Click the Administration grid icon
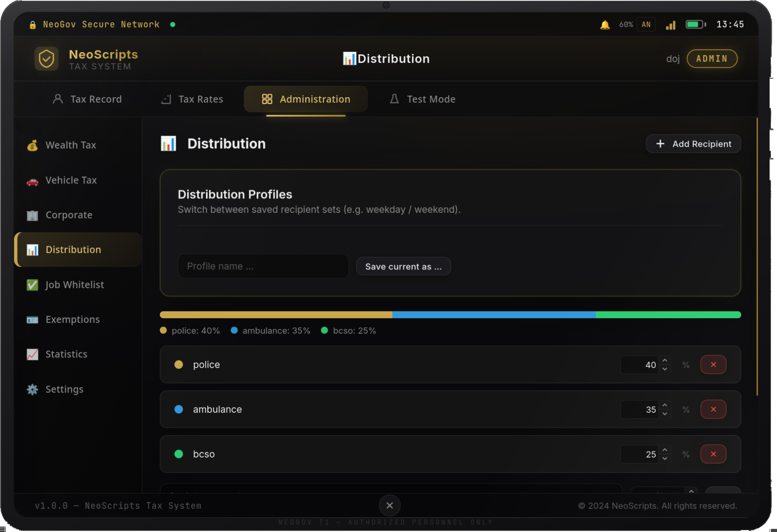The height and width of the screenshot is (532, 777). coord(267,99)
